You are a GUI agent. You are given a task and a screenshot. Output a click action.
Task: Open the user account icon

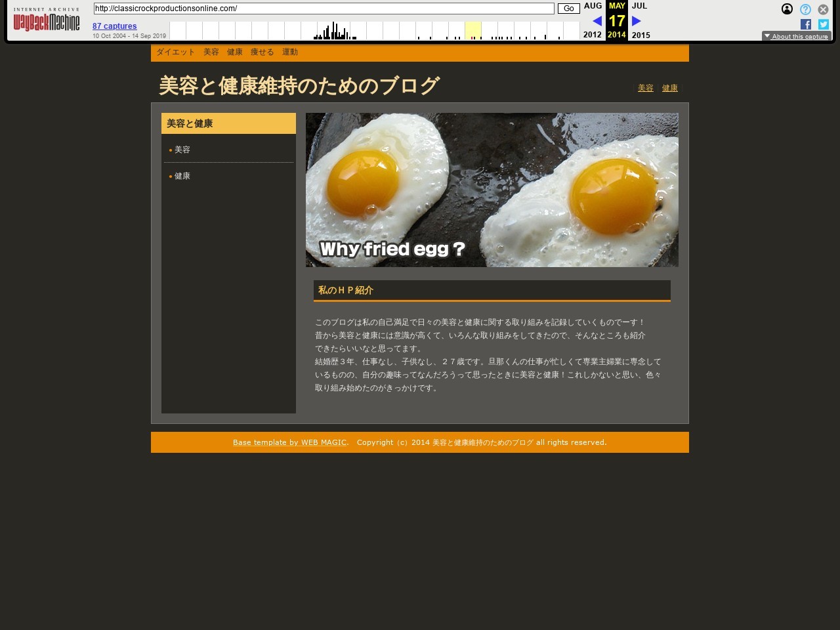[787, 9]
